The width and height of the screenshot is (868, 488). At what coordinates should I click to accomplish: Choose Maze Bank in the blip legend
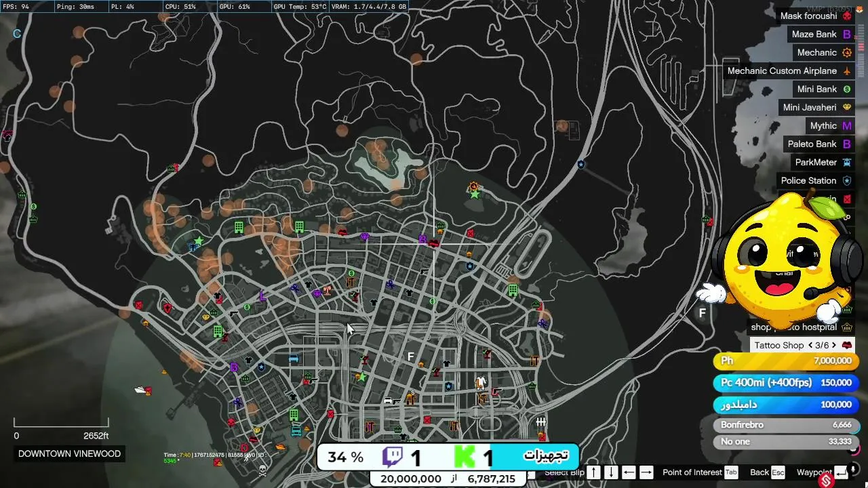click(821, 34)
